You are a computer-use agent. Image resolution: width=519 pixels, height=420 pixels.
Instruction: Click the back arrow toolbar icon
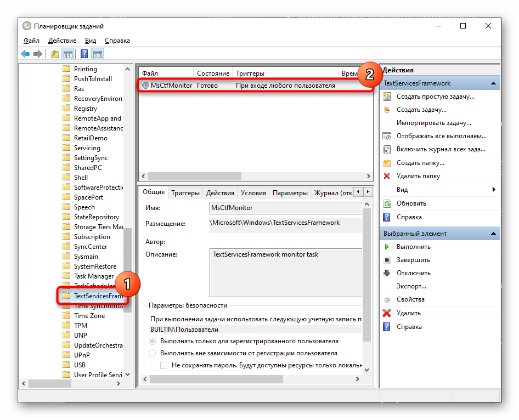[x=25, y=54]
